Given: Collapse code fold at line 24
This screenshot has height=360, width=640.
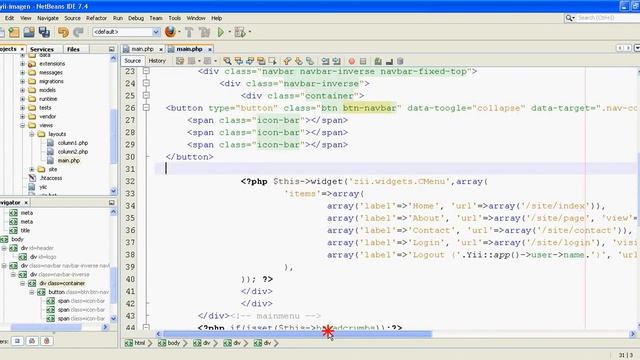Looking at the screenshot, I should [x=146, y=83].
